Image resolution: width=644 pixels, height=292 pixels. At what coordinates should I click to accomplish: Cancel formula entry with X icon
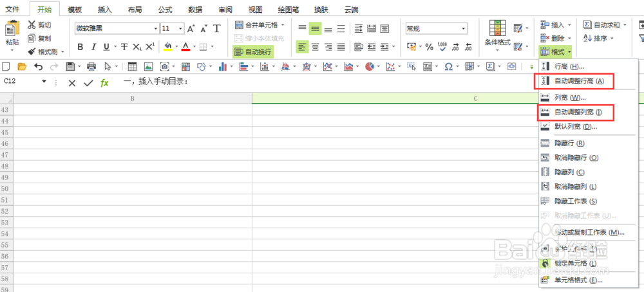point(72,83)
